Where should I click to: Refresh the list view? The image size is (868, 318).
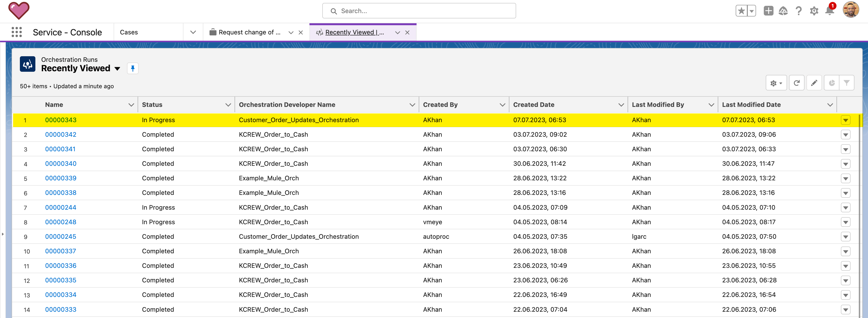(x=797, y=83)
